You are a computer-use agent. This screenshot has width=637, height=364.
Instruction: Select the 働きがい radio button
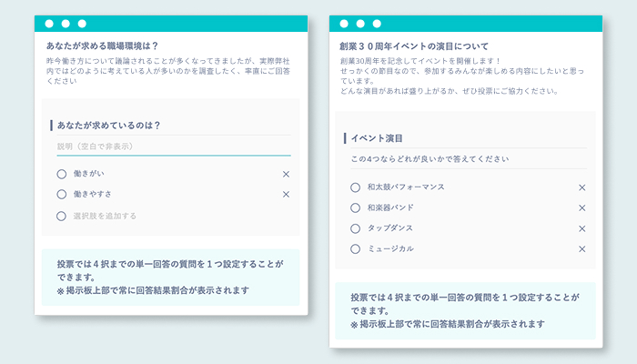tap(62, 174)
